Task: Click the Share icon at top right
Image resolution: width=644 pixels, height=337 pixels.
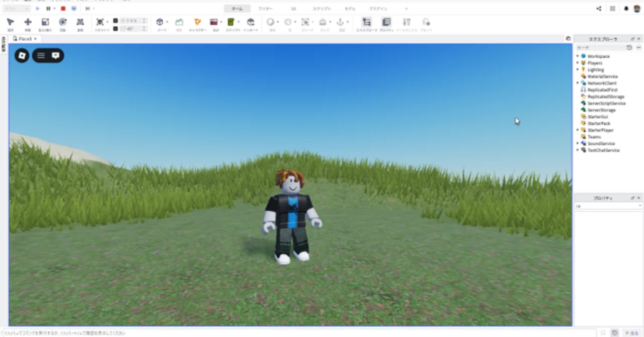Action: click(599, 9)
